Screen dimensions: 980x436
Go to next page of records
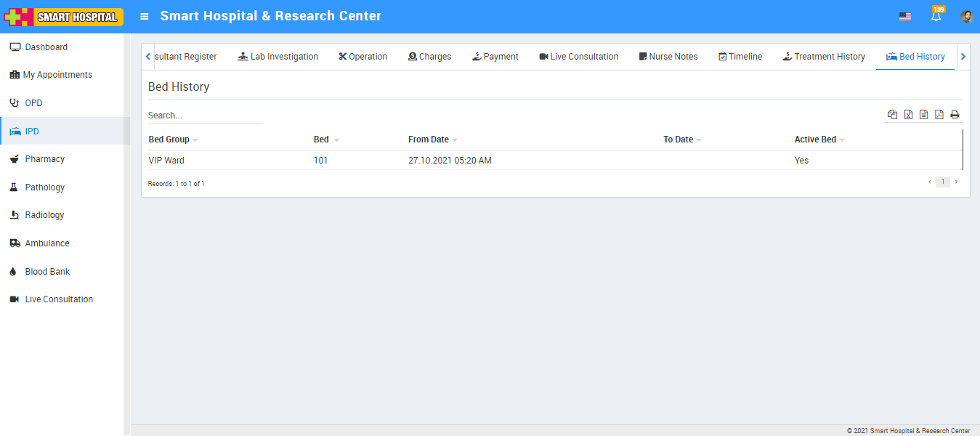coord(956,182)
